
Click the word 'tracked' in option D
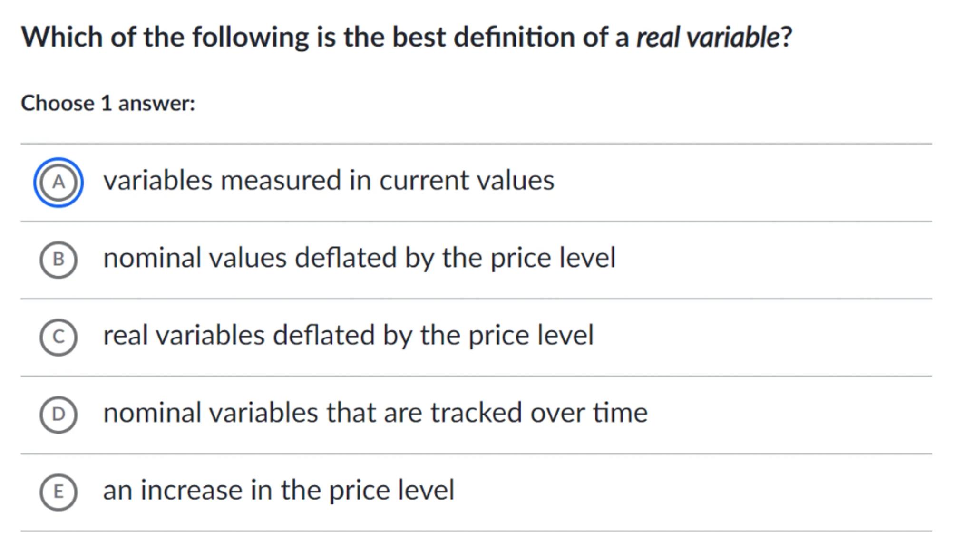[476, 413]
